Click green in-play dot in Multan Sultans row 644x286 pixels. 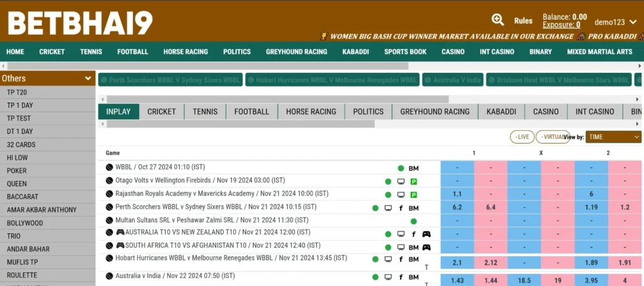(414, 221)
